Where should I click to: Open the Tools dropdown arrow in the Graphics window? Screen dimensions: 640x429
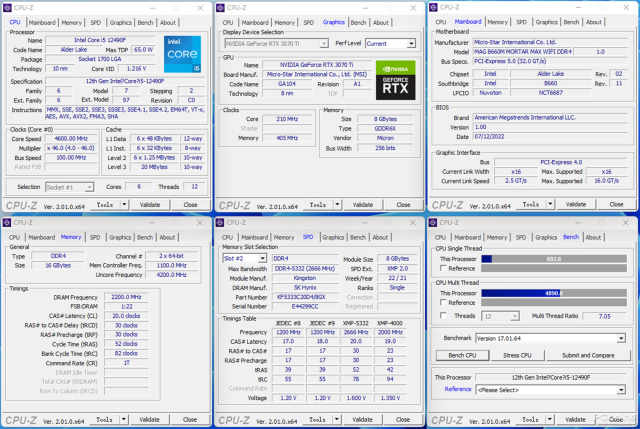(x=338, y=204)
